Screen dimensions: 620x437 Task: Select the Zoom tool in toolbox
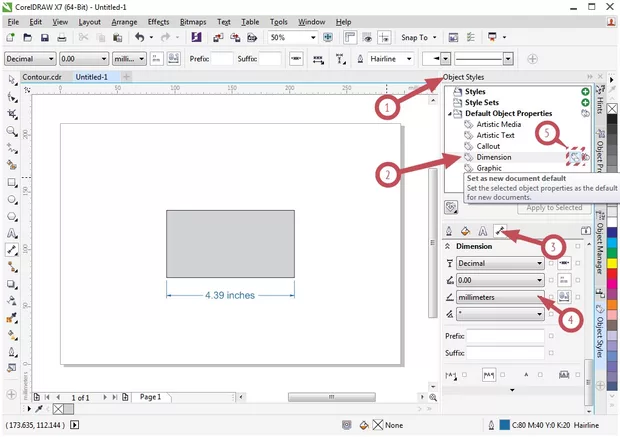click(x=11, y=131)
